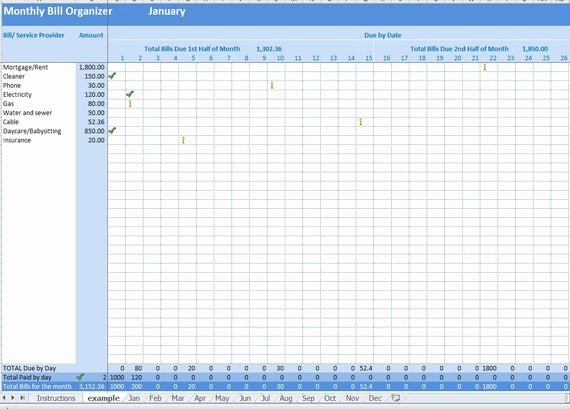Select the Total Bills for the month label

point(37,386)
